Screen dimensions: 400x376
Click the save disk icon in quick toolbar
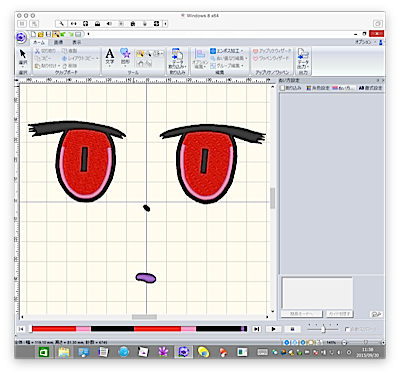pos(48,34)
